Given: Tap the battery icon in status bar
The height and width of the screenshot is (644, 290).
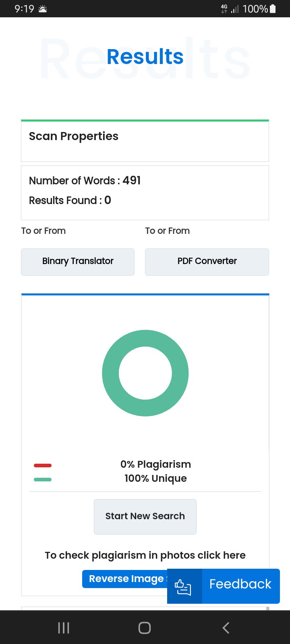Looking at the screenshot, I should coord(273,8).
